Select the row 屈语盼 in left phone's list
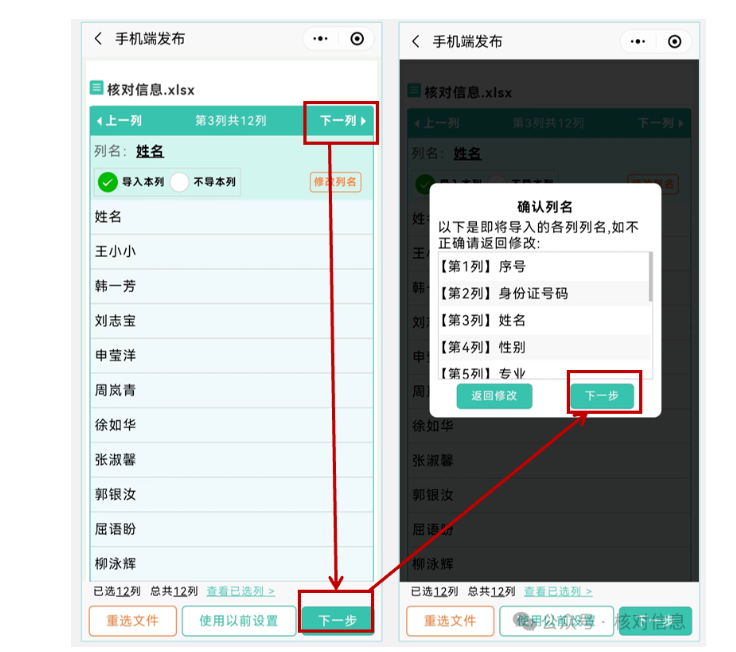The width and height of the screenshot is (736, 652). pyautogui.click(x=232, y=529)
